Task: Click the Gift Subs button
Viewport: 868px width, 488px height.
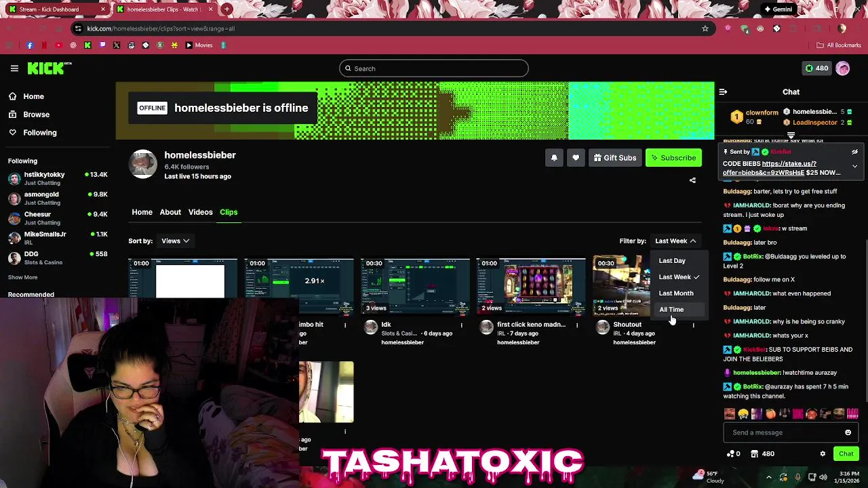Action: pos(615,158)
